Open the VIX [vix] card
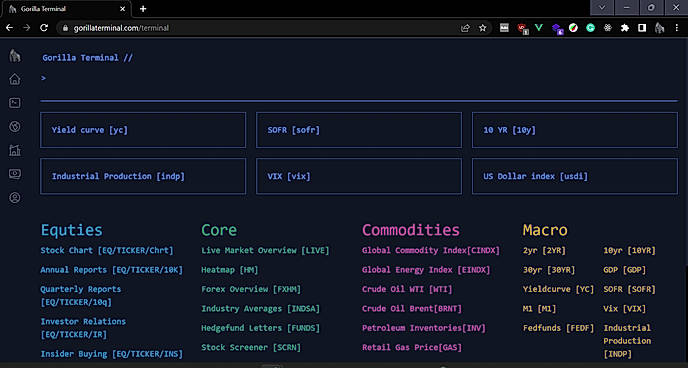Image resolution: width=688 pixels, height=368 pixels. 359,176
